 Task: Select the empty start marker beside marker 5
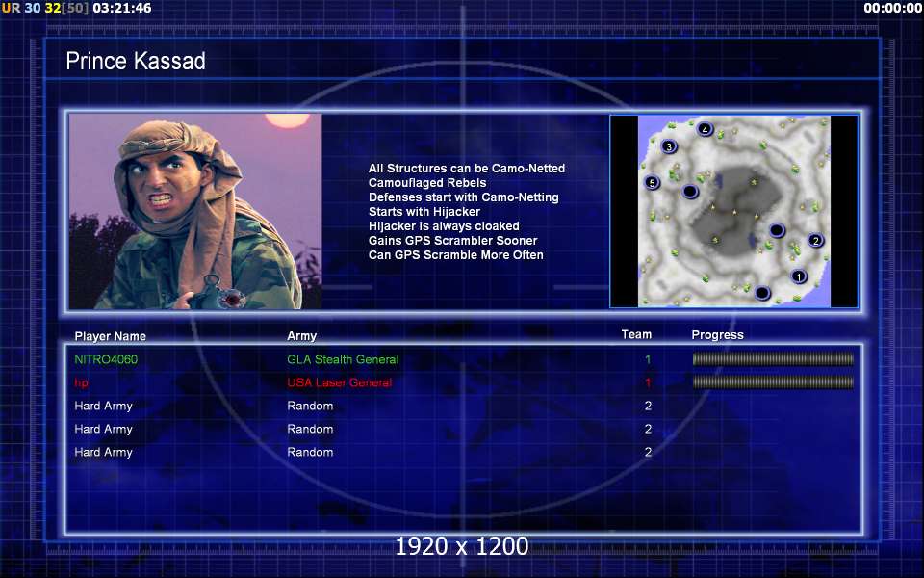[690, 192]
